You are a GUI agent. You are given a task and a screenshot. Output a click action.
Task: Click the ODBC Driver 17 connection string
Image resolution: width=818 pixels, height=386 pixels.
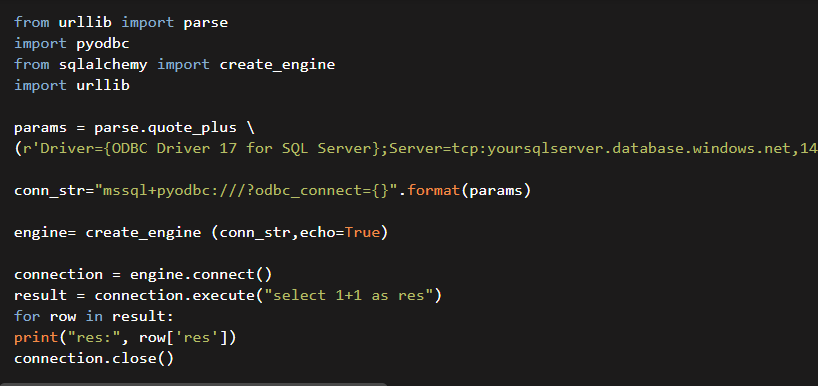pos(416,149)
